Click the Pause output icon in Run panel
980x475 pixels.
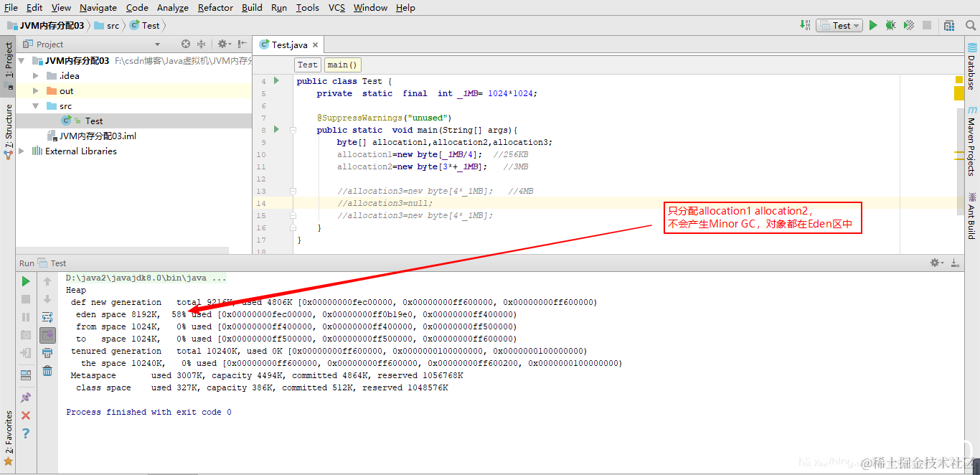click(x=26, y=317)
